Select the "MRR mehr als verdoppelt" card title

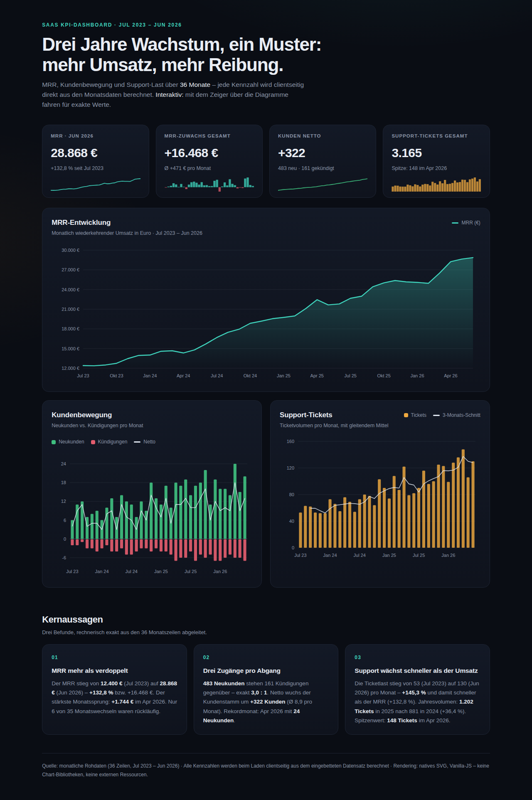[x=90, y=671]
